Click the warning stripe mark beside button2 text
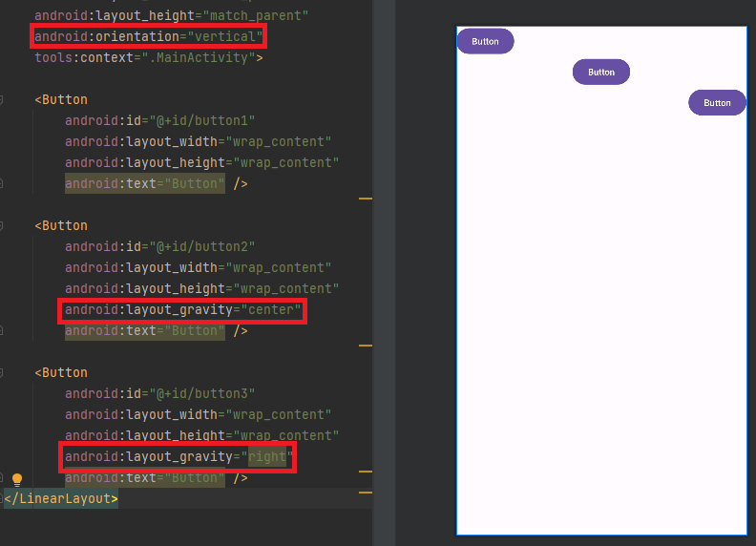756x546 pixels. (366, 346)
